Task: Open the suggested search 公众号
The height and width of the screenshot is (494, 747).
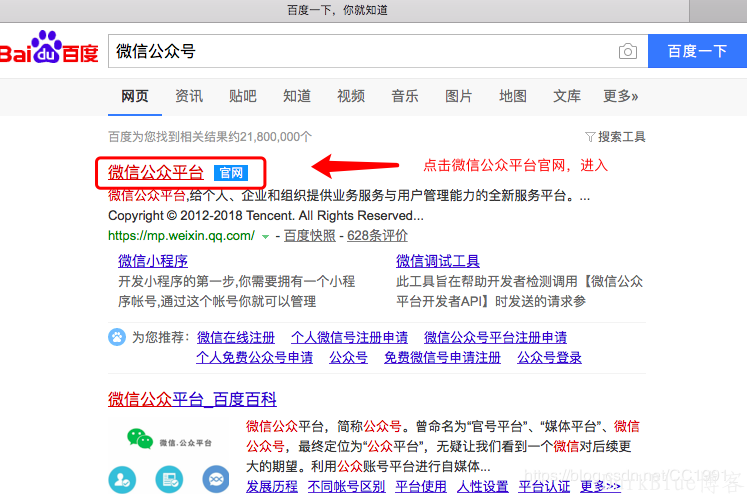Action: click(348, 358)
